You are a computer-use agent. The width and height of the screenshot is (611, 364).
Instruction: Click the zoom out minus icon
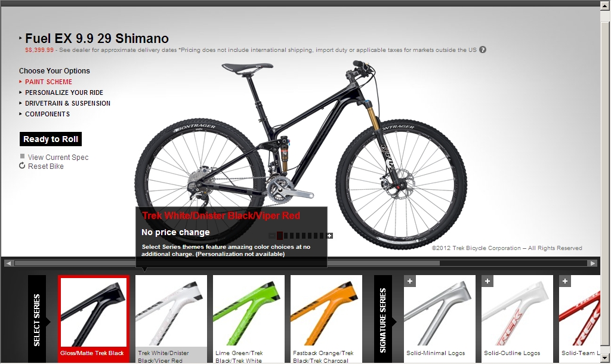(x=271, y=236)
